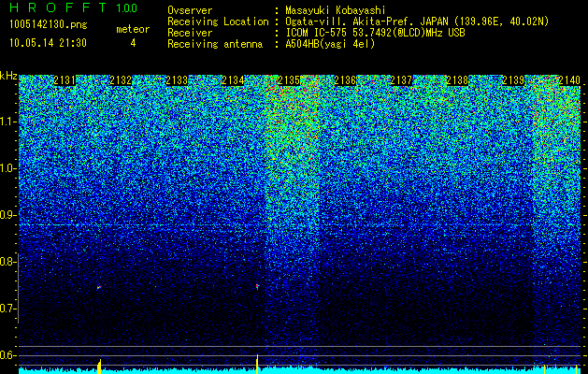The image size is (588, 374).
Task: Click the 0.7 frequency axis label
Action: [7, 309]
